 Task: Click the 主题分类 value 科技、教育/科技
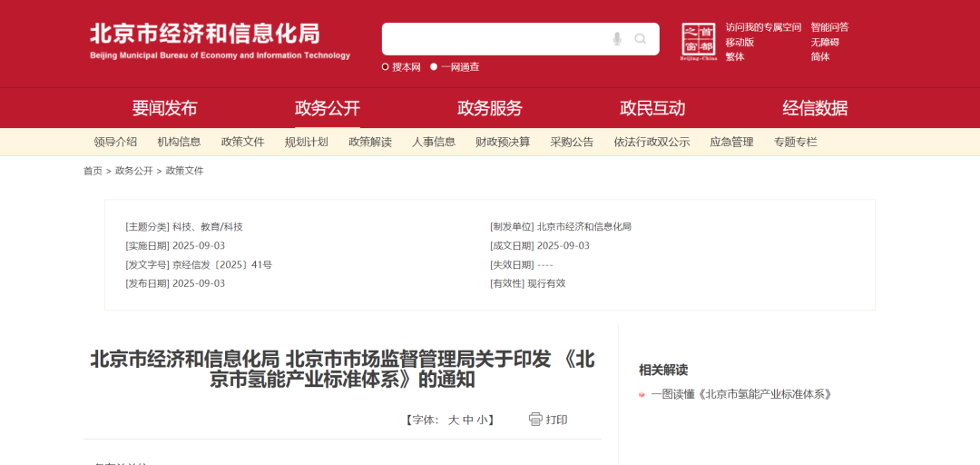[x=208, y=226]
